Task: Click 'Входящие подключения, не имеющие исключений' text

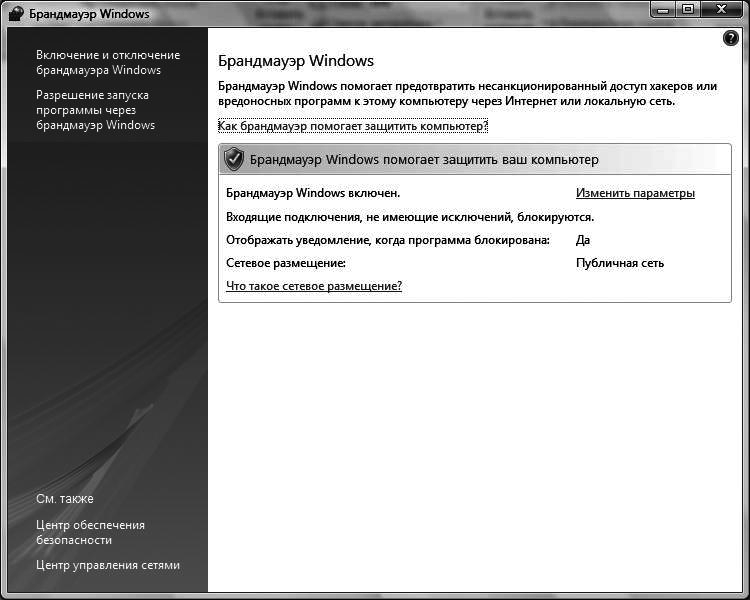Action: (369, 217)
